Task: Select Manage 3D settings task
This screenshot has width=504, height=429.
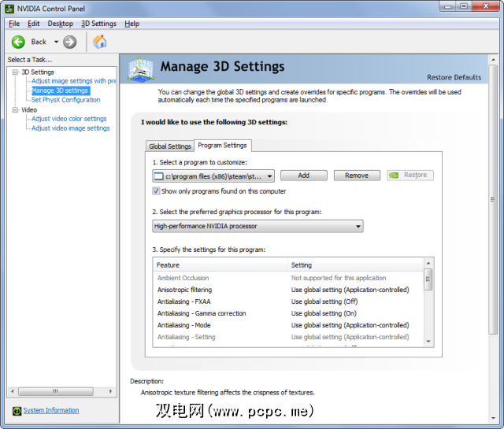Action: coord(60,91)
